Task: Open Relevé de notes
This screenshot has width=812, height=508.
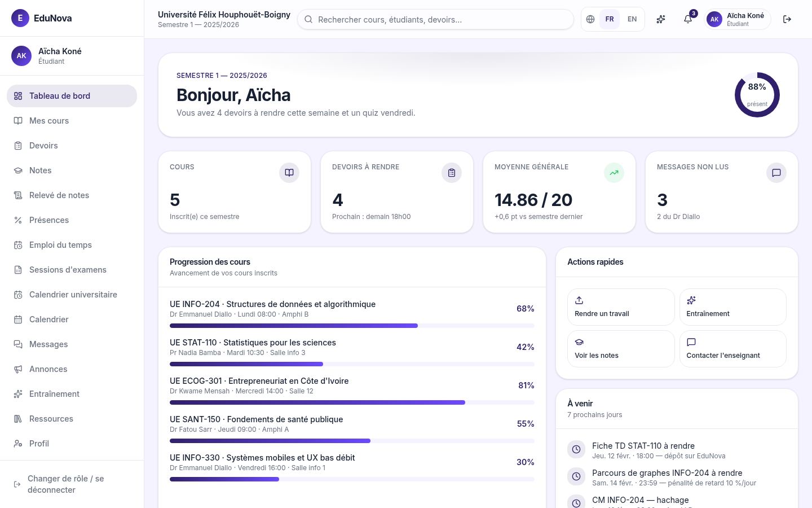Action: [x=72, y=195]
